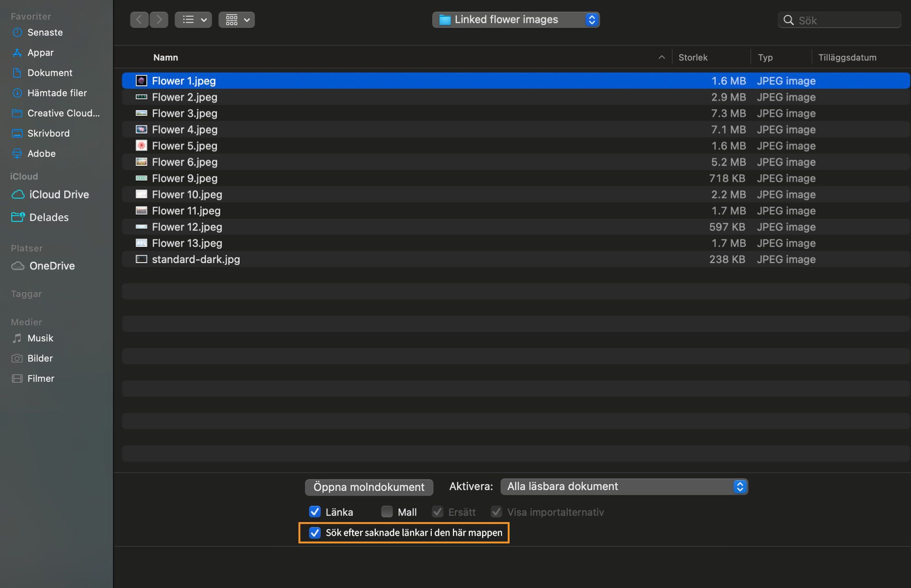Click the back navigation arrow

(139, 20)
